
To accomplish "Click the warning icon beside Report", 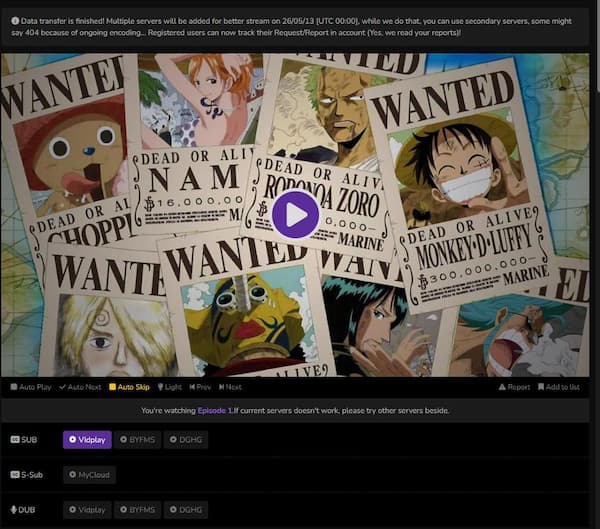I will tap(502, 387).
